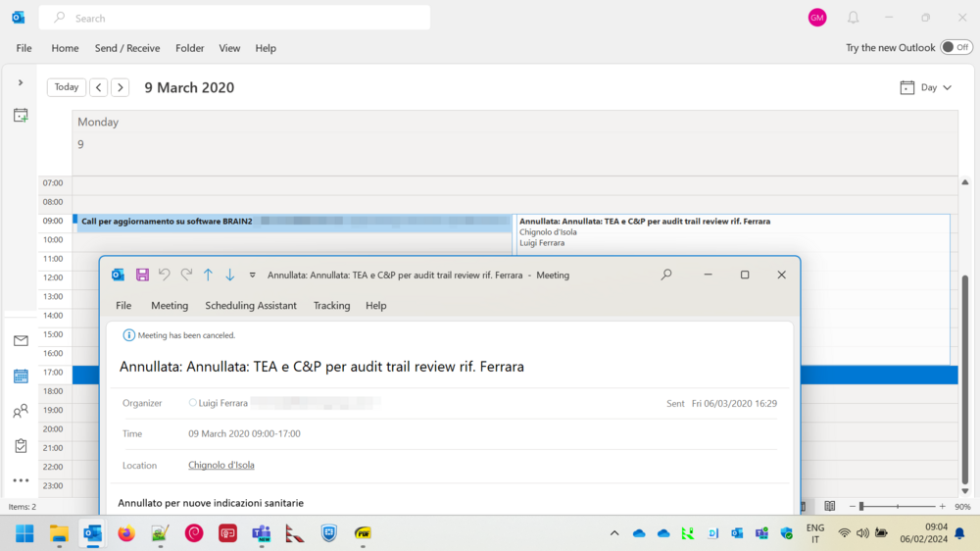Open the Day view dropdown
980x551 pixels.
[927, 87]
